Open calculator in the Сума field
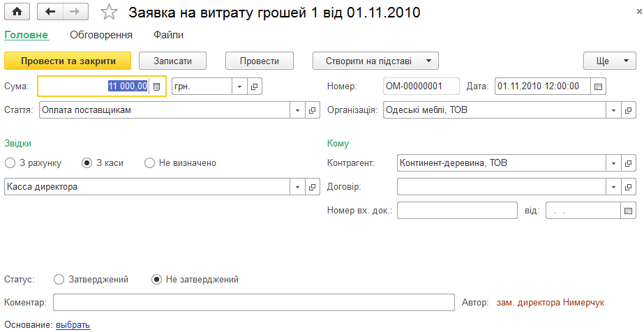 point(156,86)
